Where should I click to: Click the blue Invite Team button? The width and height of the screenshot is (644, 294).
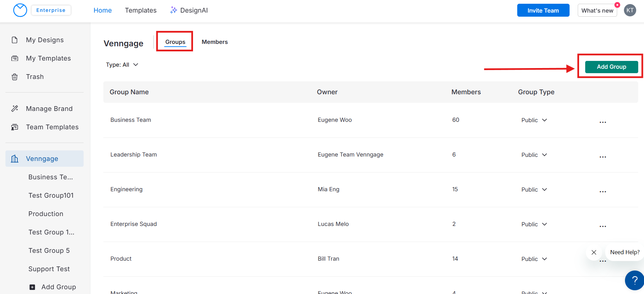point(543,10)
